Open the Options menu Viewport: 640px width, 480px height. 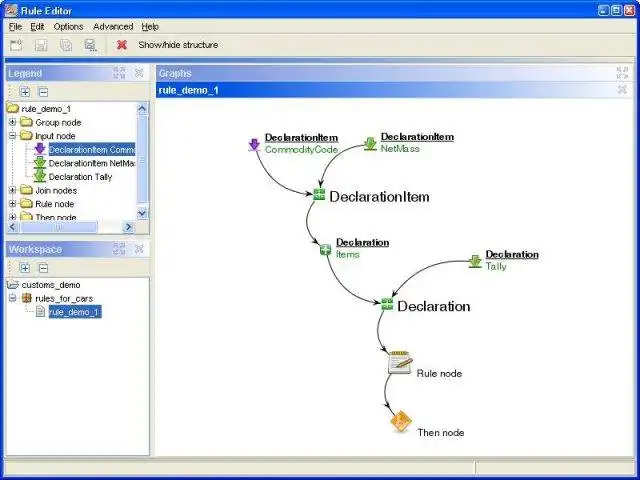[x=68, y=27]
